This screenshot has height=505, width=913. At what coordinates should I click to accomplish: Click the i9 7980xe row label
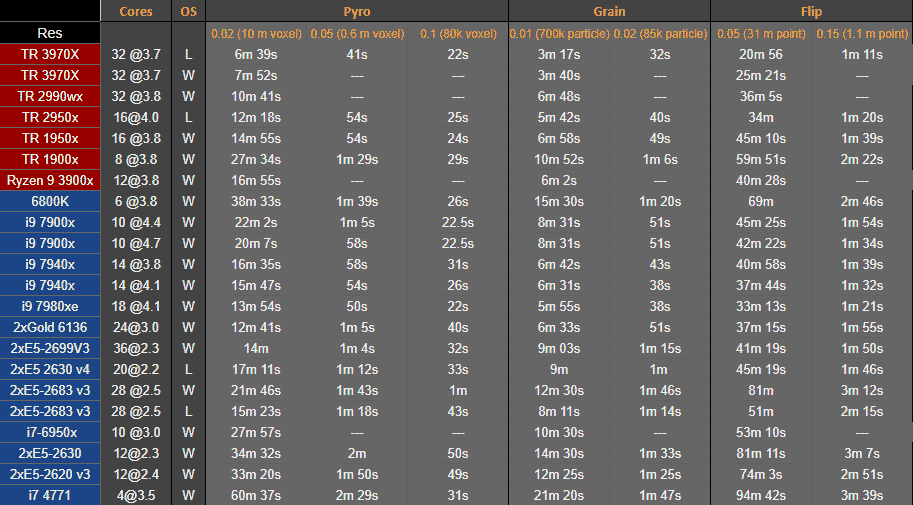[x=50, y=306]
